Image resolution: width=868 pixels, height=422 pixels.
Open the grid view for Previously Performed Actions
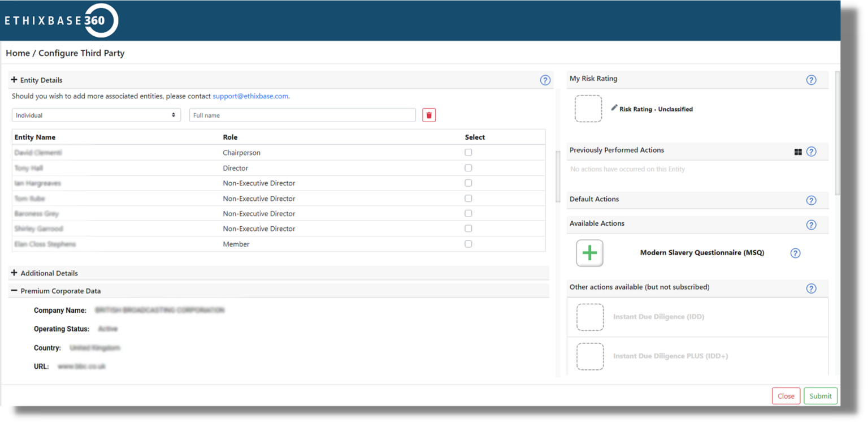click(x=798, y=152)
